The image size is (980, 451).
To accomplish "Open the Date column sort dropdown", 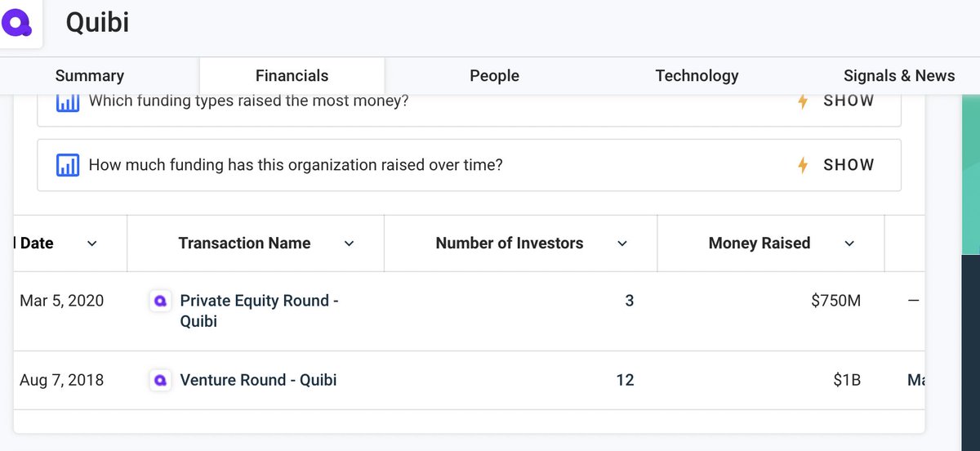I will pos(92,243).
